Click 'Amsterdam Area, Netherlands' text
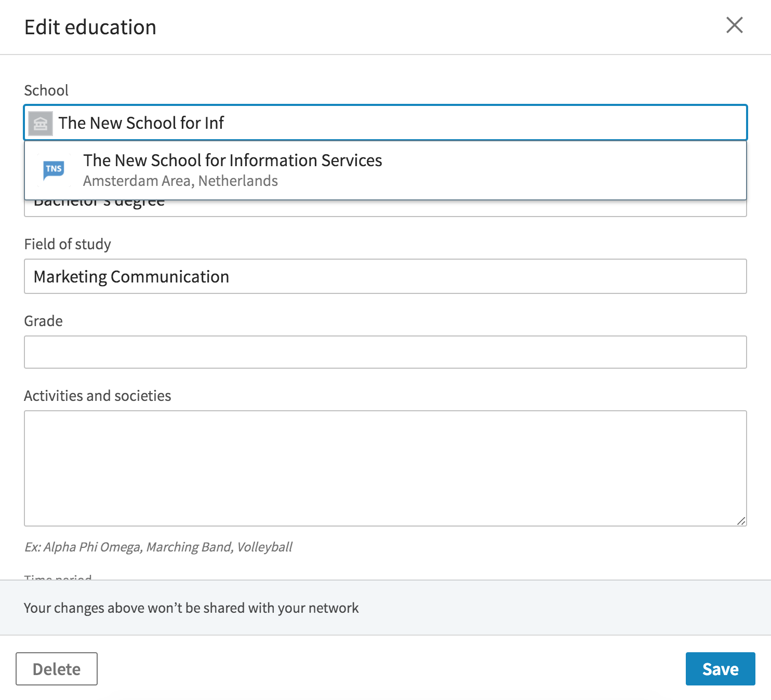Image resolution: width=771 pixels, height=700 pixels. click(180, 181)
